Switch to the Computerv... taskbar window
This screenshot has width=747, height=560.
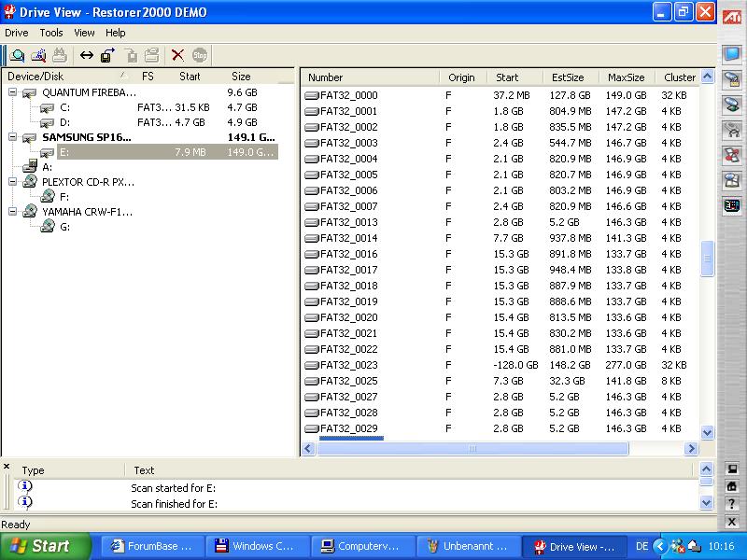(x=362, y=546)
